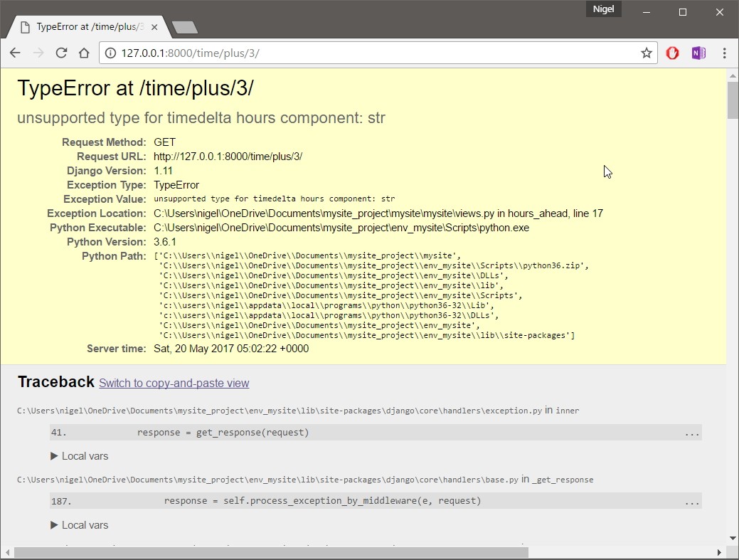Click the horizontal scrollbar thumb
This screenshot has width=739, height=560.
(270, 552)
